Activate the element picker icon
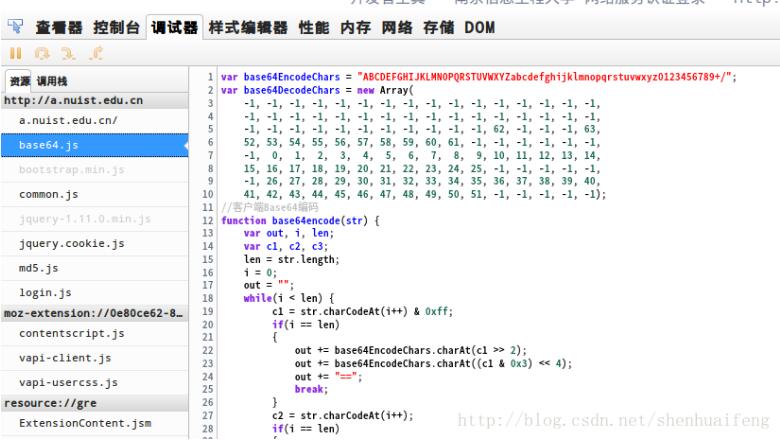 15,26
